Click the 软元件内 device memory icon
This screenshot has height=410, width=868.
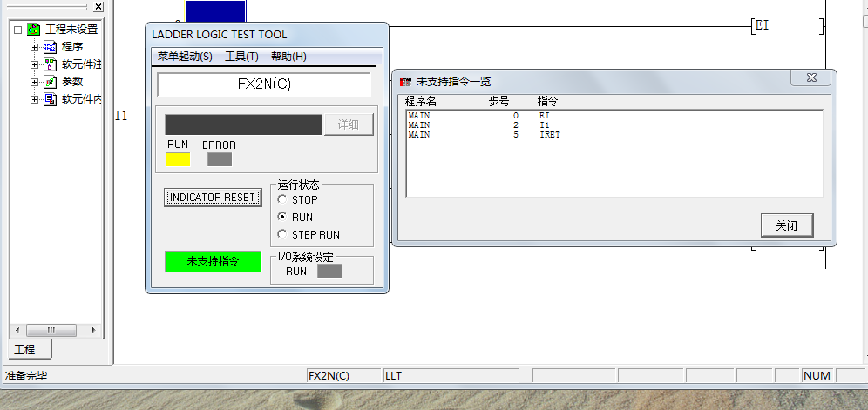(50, 99)
